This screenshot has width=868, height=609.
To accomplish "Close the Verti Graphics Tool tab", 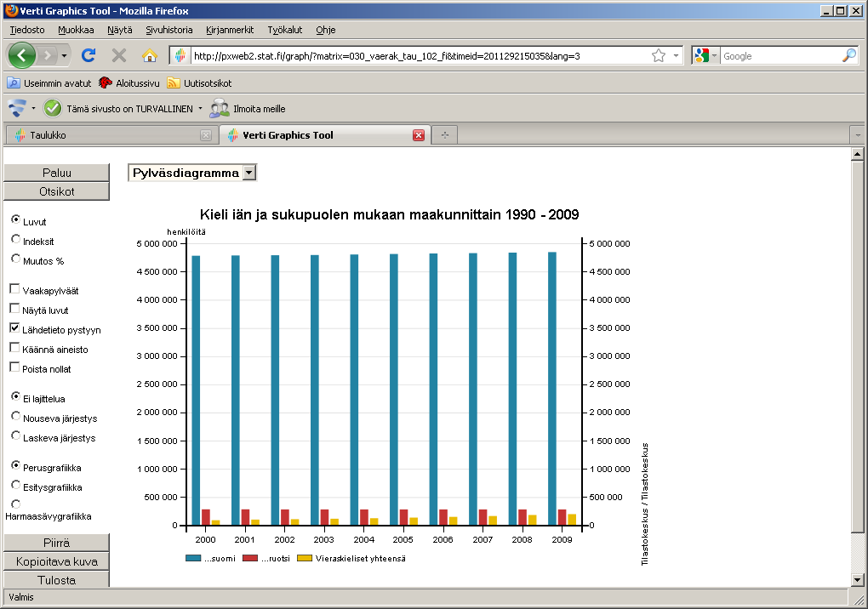I will pyautogui.click(x=419, y=135).
